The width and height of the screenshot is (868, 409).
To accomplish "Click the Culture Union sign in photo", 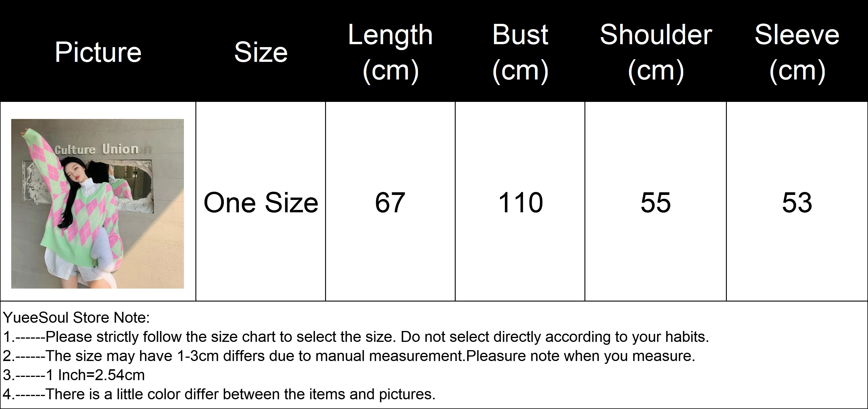I will pos(96,149).
